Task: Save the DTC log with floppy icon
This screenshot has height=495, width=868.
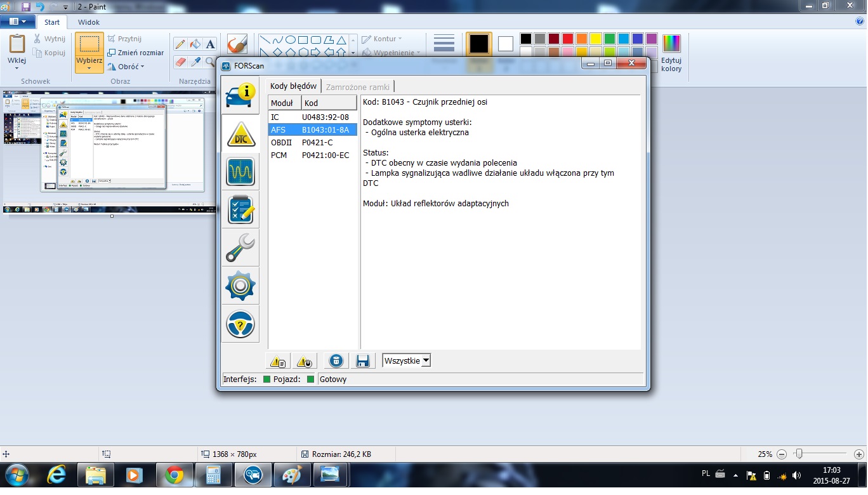Action: pyautogui.click(x=363, y=361)
